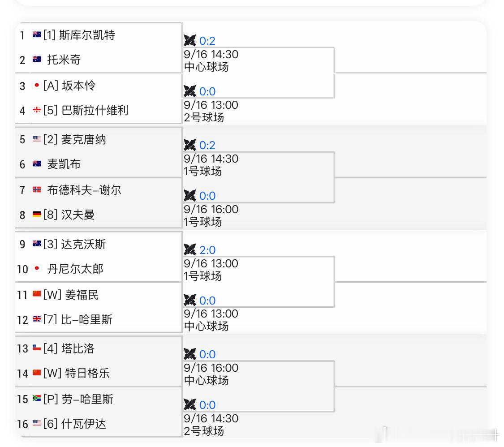Click the match icon beside score 0:2 for 斯库尔凯特

point(190,40)
